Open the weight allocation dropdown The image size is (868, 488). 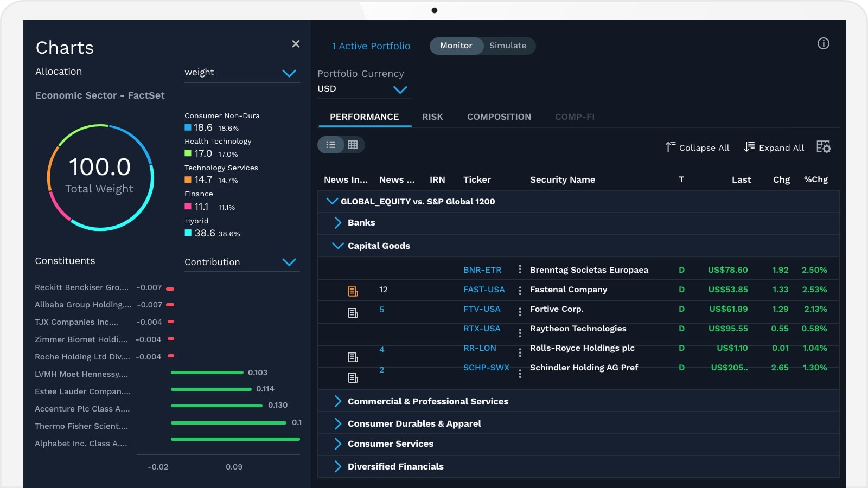click(x=242, y=73)
